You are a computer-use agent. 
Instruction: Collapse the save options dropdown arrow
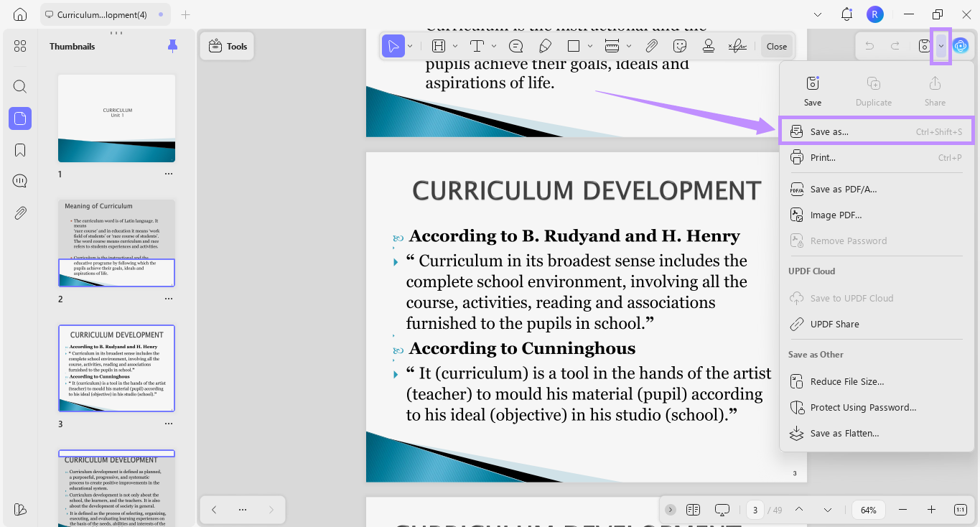tap(941, 46)
